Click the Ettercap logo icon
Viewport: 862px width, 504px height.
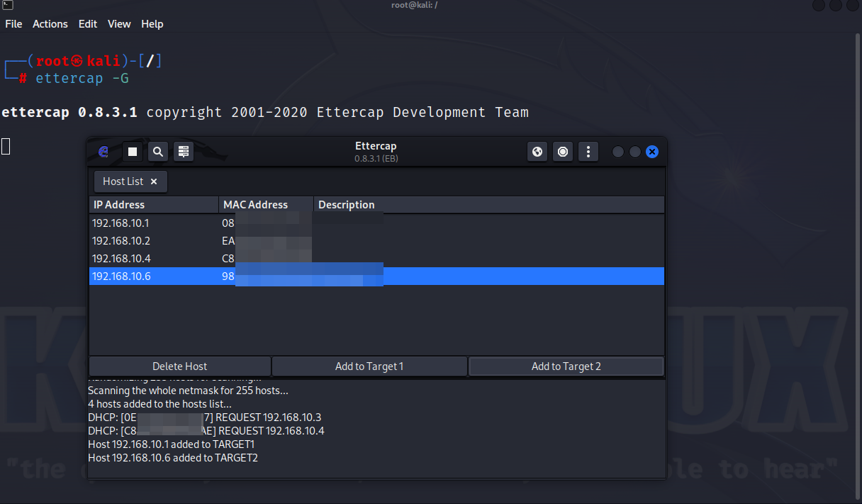103,152
